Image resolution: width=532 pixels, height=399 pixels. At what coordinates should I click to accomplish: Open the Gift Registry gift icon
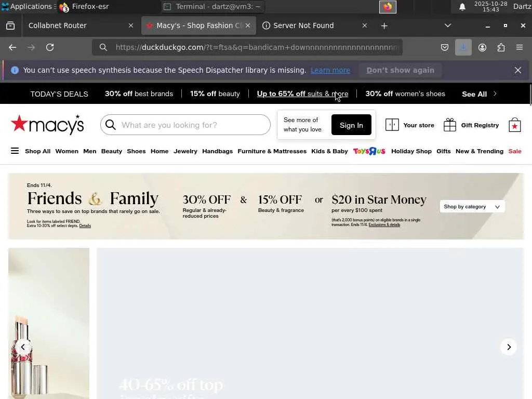pyautogui.click(x=450, y=125)
